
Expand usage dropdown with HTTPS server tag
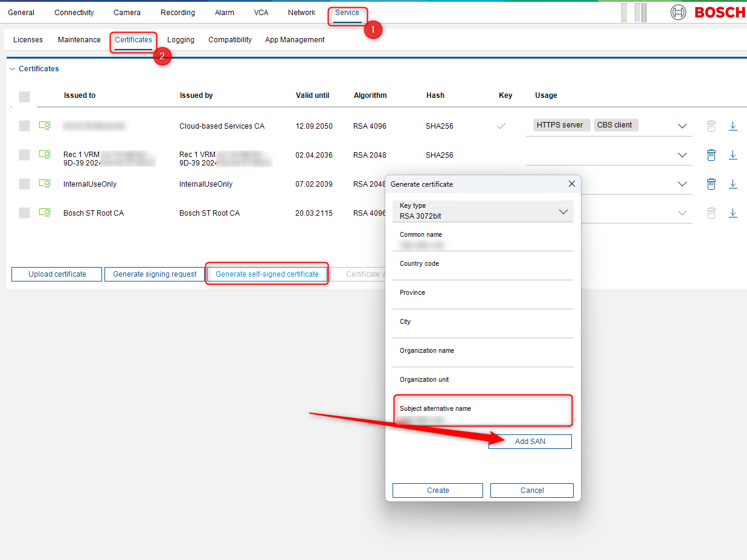682,126
